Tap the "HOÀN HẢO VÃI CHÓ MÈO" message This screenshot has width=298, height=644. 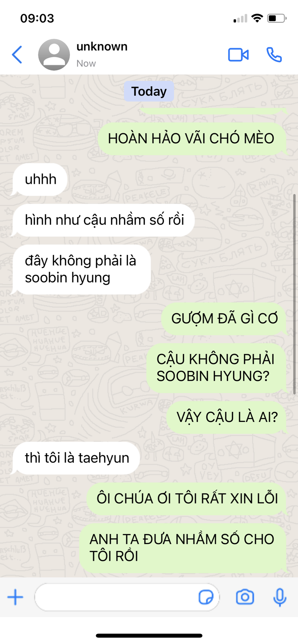[192, 139]
